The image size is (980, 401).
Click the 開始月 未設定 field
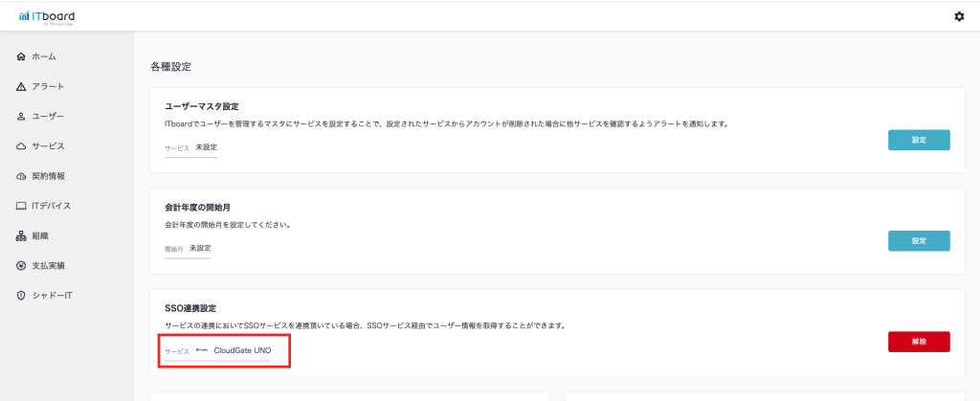[188, 249]
